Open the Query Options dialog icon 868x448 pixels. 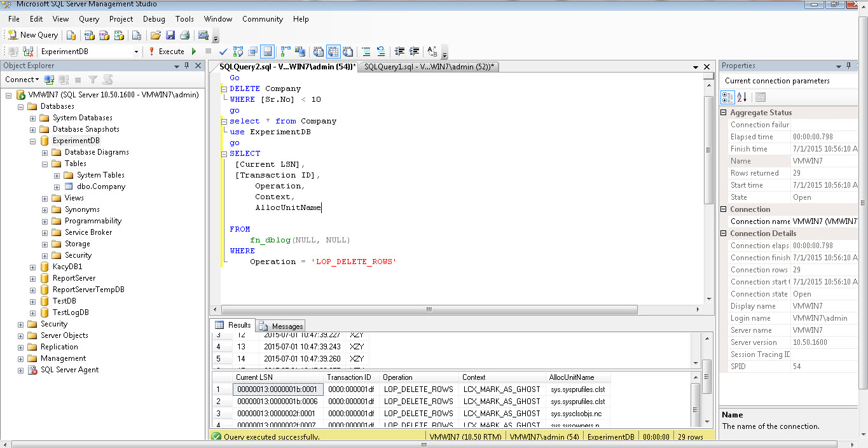tap(252, 52)
